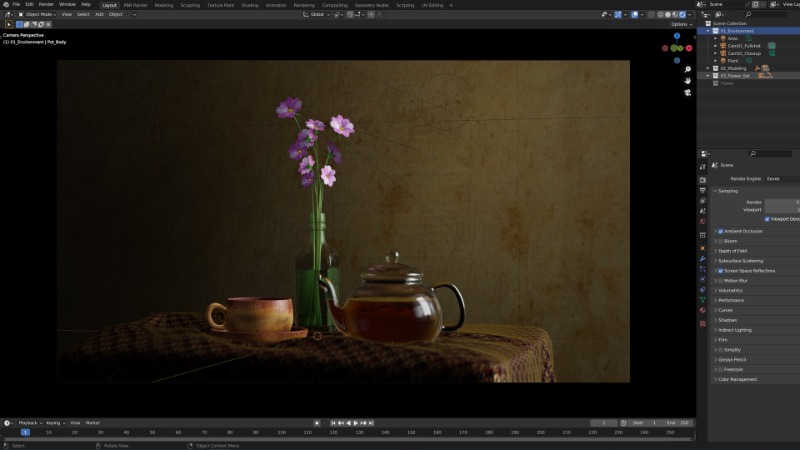Viewport: 800px width, 450px height.
Task: Toggle camera view icon in viewport
Action: coord(688,92)
